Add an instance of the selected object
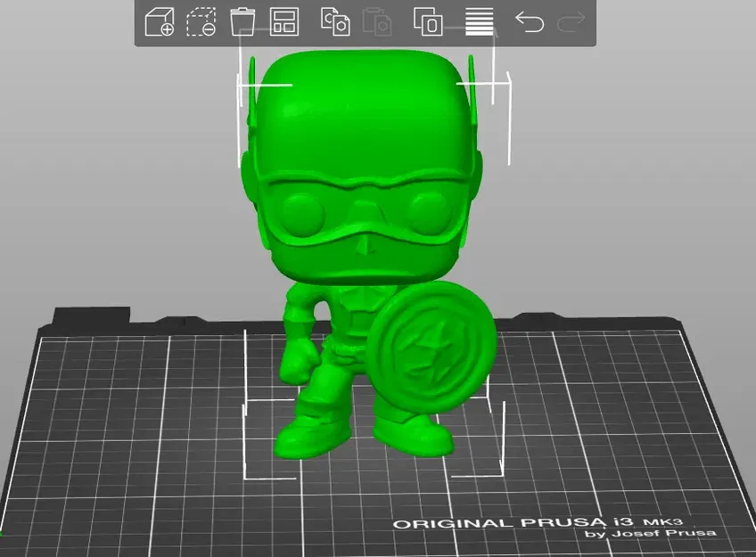 (427, 24)
